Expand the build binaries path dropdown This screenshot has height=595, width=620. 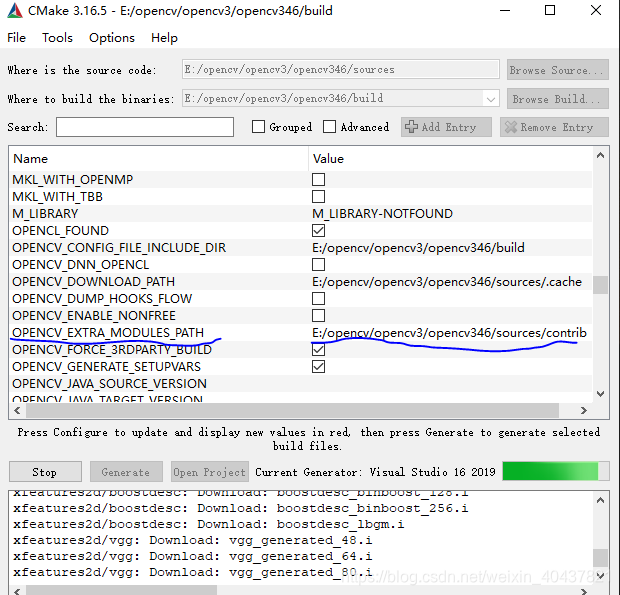coord(491,99)
